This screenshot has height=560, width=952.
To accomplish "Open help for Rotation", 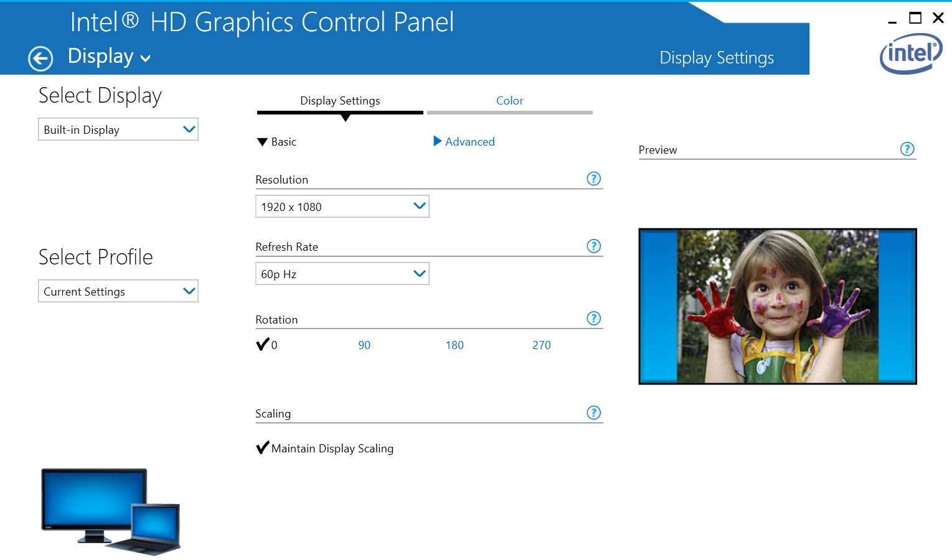I will coord(594,319).
